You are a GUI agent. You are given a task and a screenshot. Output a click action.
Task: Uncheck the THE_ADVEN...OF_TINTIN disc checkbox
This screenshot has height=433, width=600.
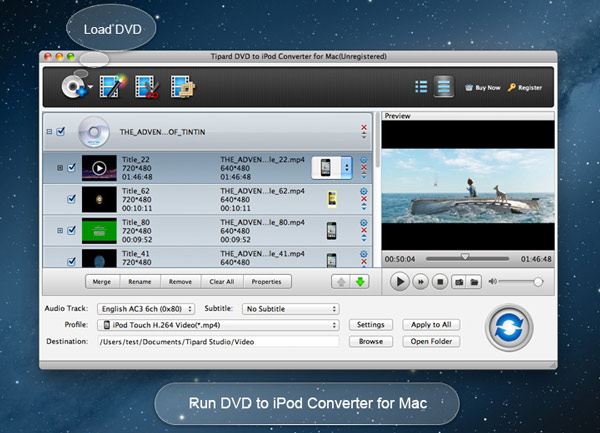[61, 131]
